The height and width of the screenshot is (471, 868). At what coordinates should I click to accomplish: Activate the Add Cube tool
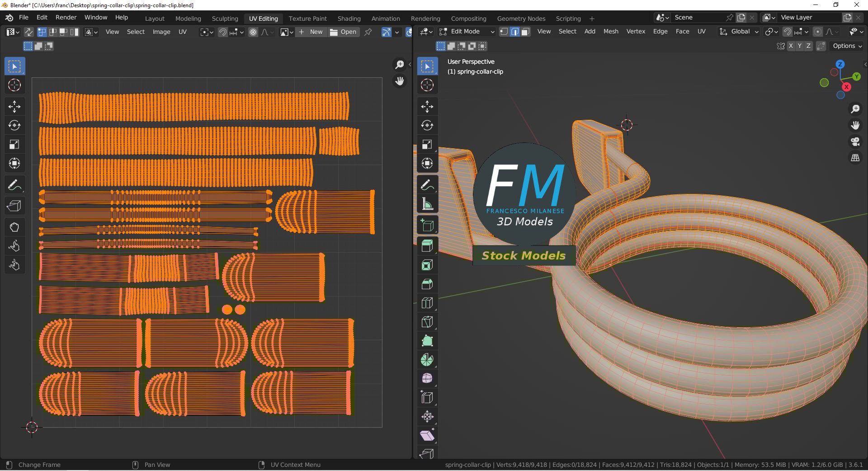(427, 225)
